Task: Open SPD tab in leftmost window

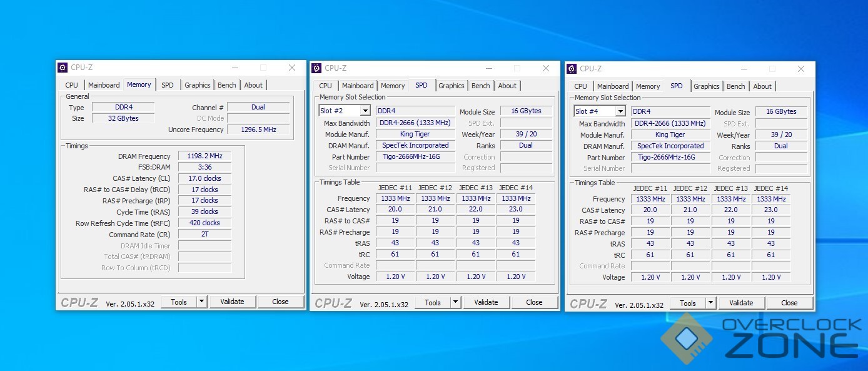Action: point(168,85)
